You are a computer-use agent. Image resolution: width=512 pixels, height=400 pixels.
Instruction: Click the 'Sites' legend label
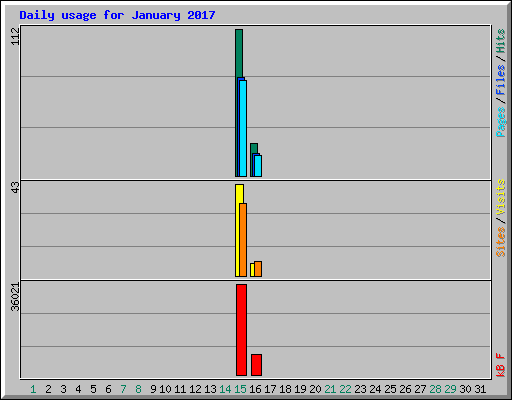[500, 242]
